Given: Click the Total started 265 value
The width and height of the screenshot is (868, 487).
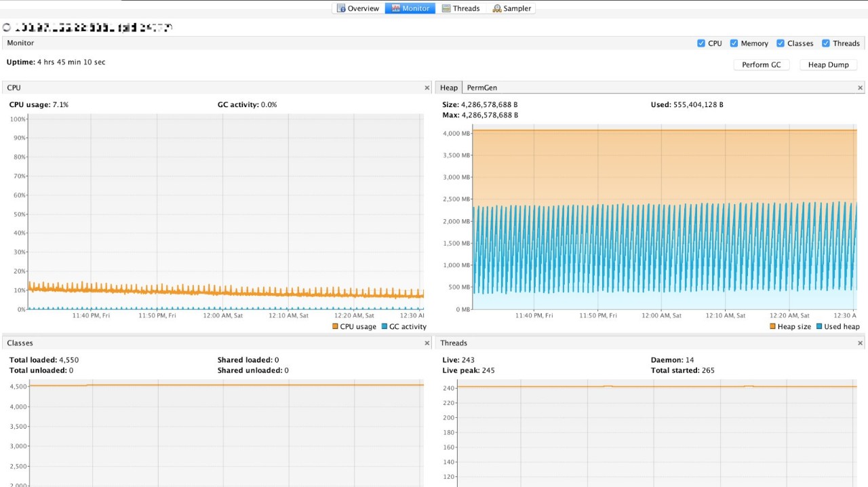Looking at the screenshot, I should click(x=707, y=370).
